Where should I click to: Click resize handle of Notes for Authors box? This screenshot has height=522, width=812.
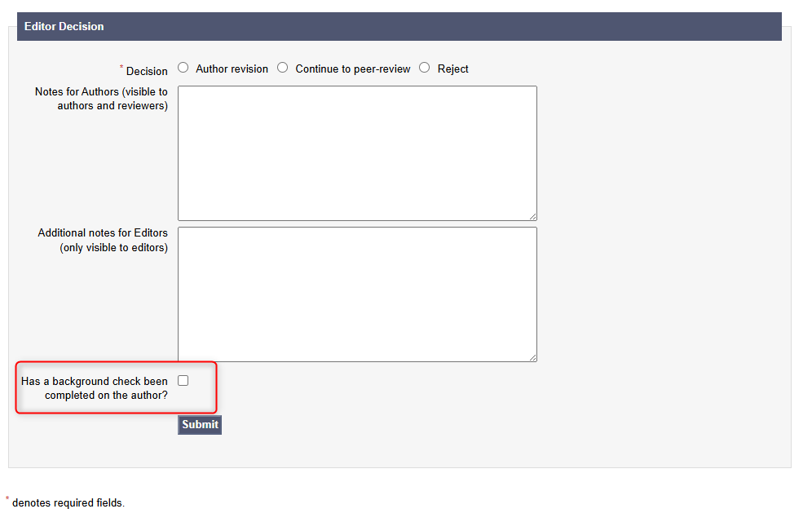532,216
